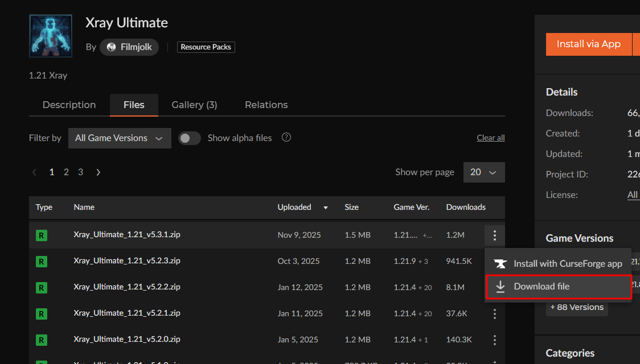Click the 1.5 MB size value
640x364 pixels.
(358, 235)
